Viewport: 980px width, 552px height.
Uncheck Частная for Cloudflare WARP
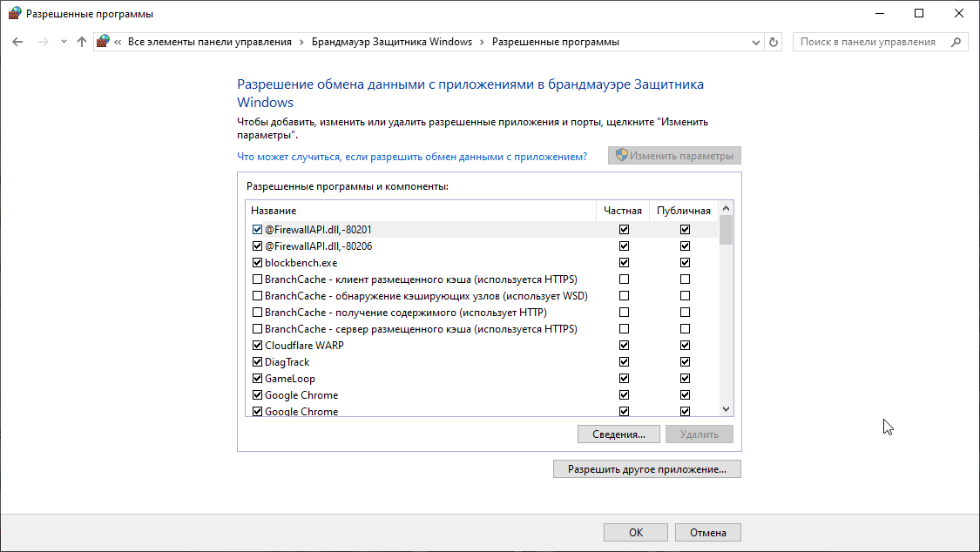pyautogui.click(x=624, y=345)
